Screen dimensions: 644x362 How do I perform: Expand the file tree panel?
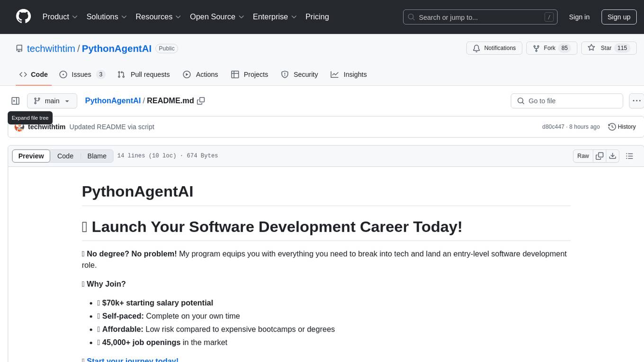click(x=16, y=101)
